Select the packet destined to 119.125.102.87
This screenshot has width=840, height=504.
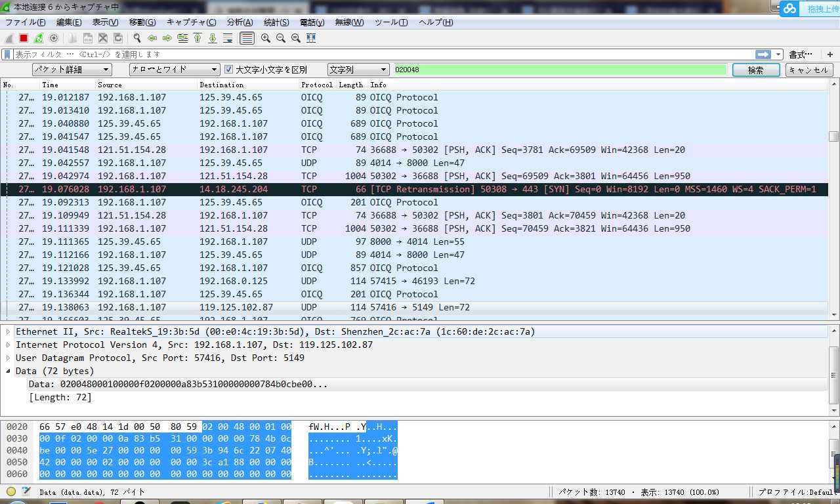[x=415, y=307]
